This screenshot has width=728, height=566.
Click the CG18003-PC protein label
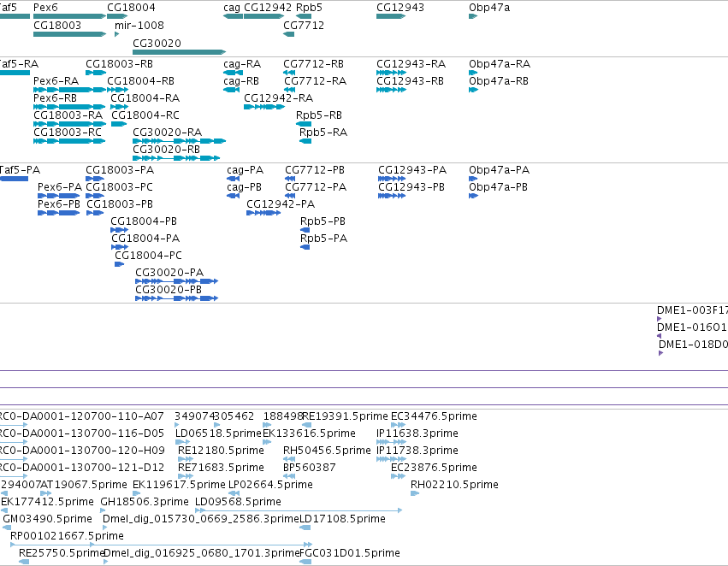(119, 187)
